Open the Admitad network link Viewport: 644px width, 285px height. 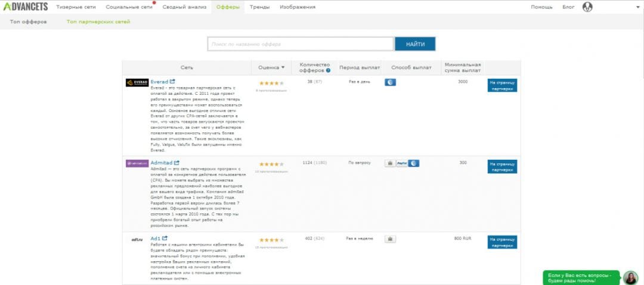pyautogui.click(x=162, y=163)
